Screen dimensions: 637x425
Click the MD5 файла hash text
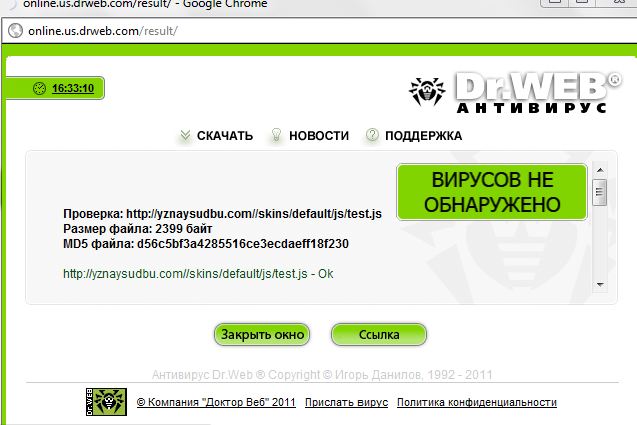pos(206,244)
